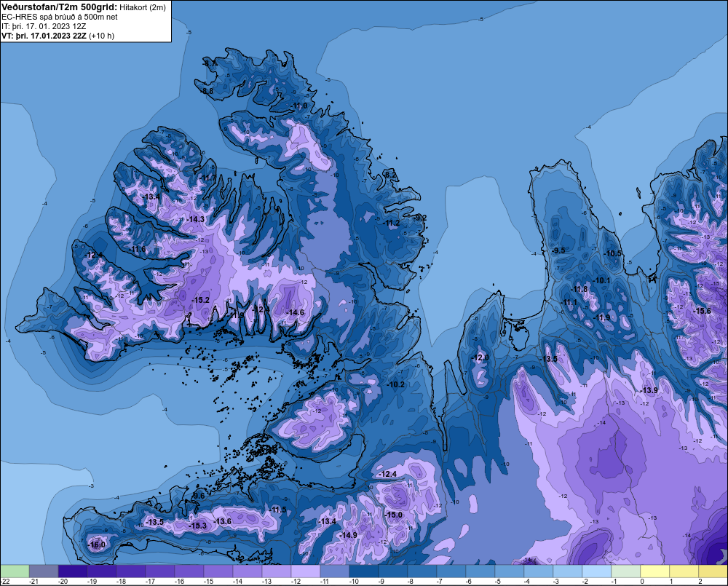Click the line "EC-HRES spá brúuð á 500m net"
728x586 pixels.
(x=60, y=17)
